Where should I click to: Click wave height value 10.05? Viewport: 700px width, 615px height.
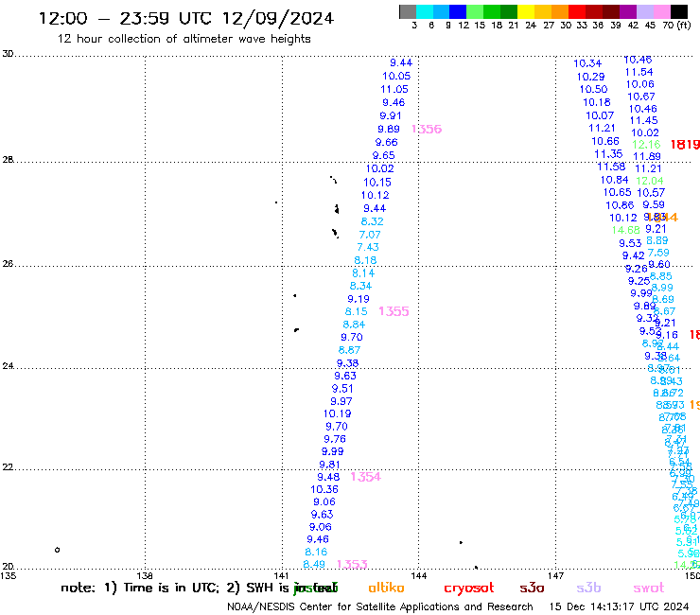[396, 76]
